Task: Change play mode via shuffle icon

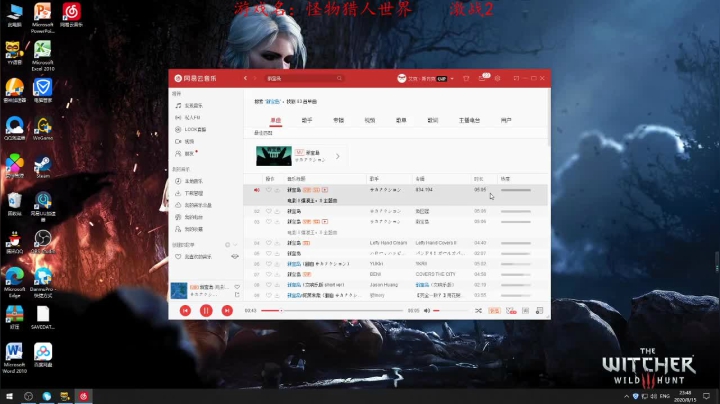Action: coord(478,311)
